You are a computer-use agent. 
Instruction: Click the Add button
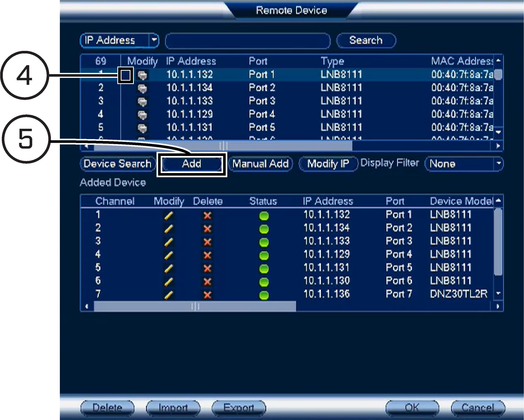192,164
